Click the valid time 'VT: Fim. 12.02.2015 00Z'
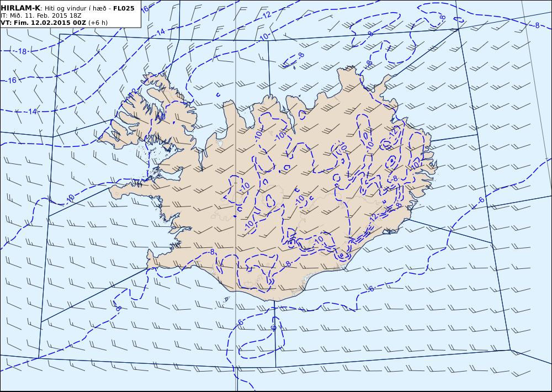Viewport: 552px width, 392px height. pos(43,23)
